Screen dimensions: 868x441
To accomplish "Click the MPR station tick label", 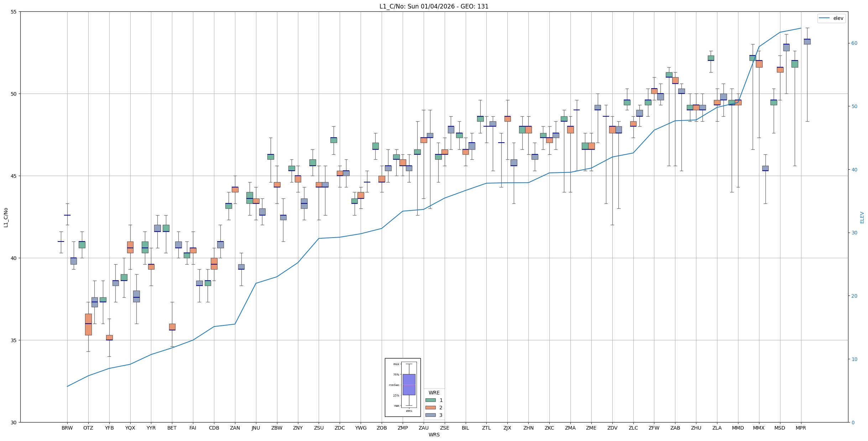I will pyautogui.click(x=800, y=428).
